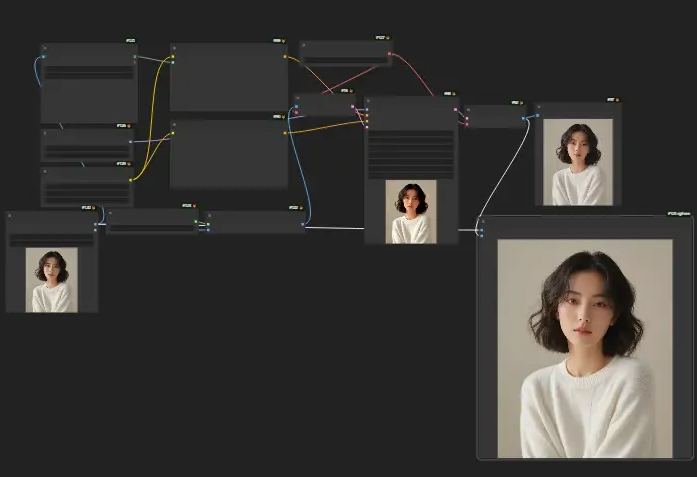Click fox badge above the medium portrait preview node

[617, 100]
